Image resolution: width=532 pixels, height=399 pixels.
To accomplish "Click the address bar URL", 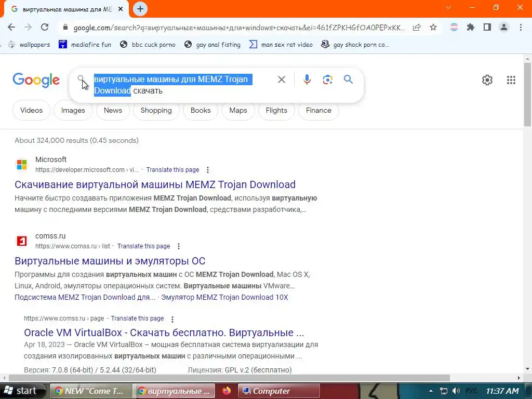I will [x=239, y=28].
